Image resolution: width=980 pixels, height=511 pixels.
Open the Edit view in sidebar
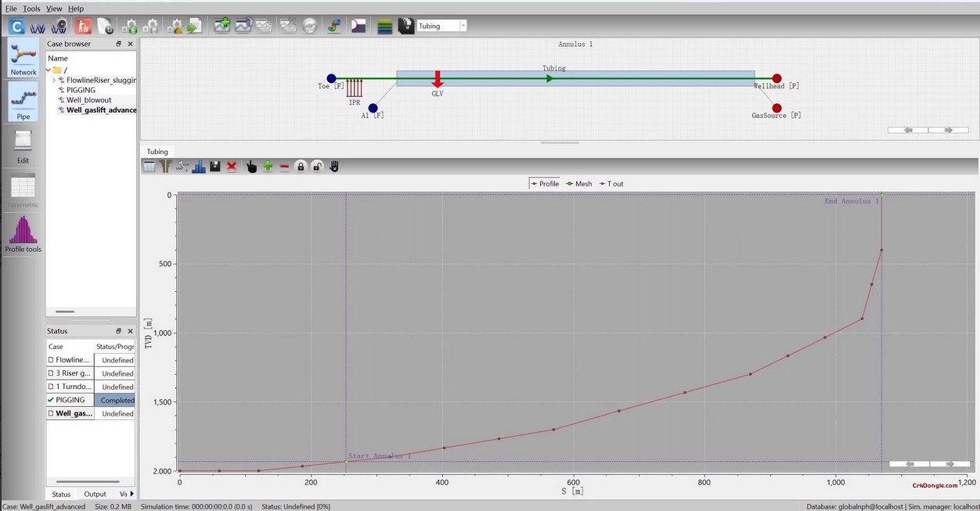tap(23, 146)
